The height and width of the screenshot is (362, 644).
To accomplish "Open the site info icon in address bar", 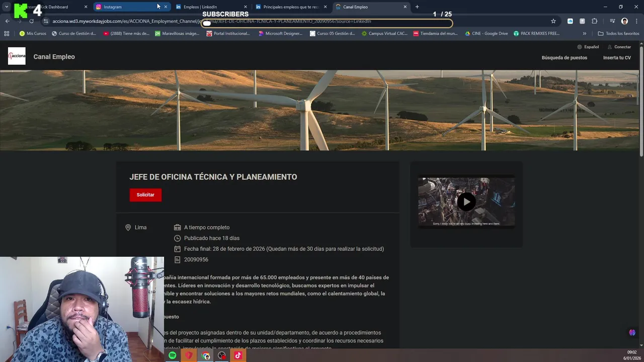I will pos(46,21).
